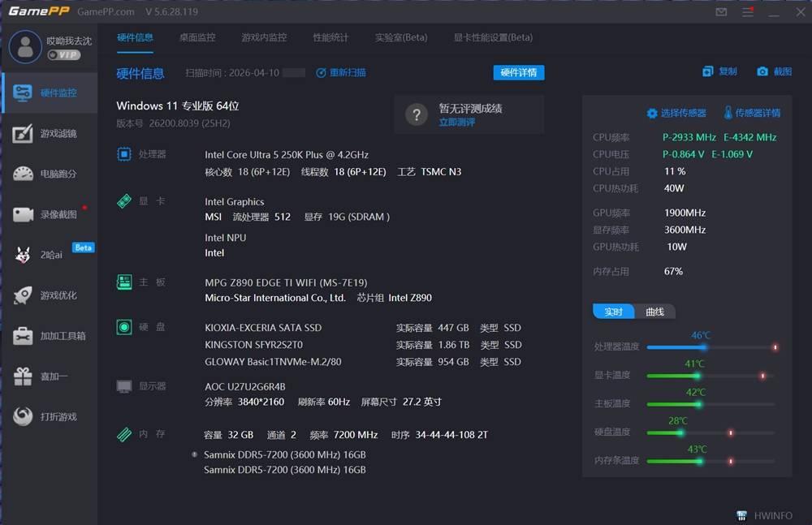Open 游戏滤镜 from the sidebar
Screen dimensions: 812x525
point(50,134)
